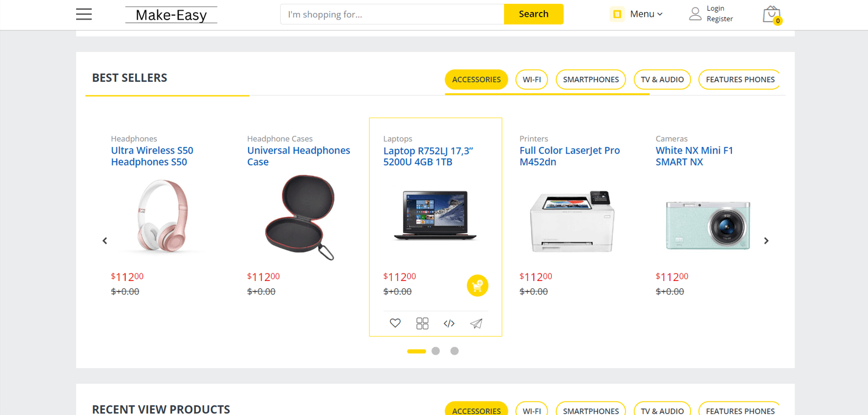Click the White NX Mini camera thumbnail
This screenshot has width=868, height=415.
pos(708,225)
